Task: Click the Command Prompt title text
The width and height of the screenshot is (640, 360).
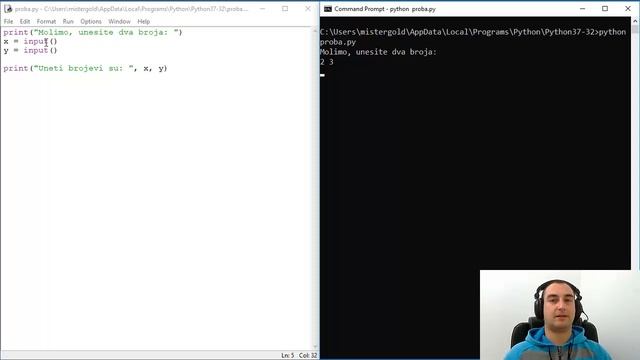Action: click(x=385, y=9)
